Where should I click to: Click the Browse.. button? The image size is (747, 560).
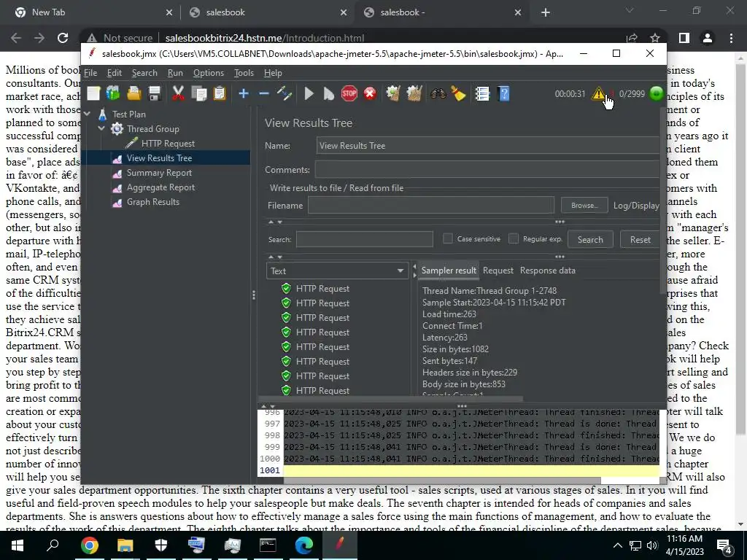tap(584, 206)
